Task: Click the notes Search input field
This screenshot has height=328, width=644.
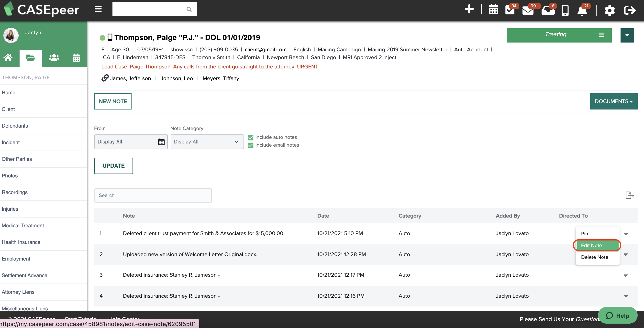Action: tap(153, 195)
